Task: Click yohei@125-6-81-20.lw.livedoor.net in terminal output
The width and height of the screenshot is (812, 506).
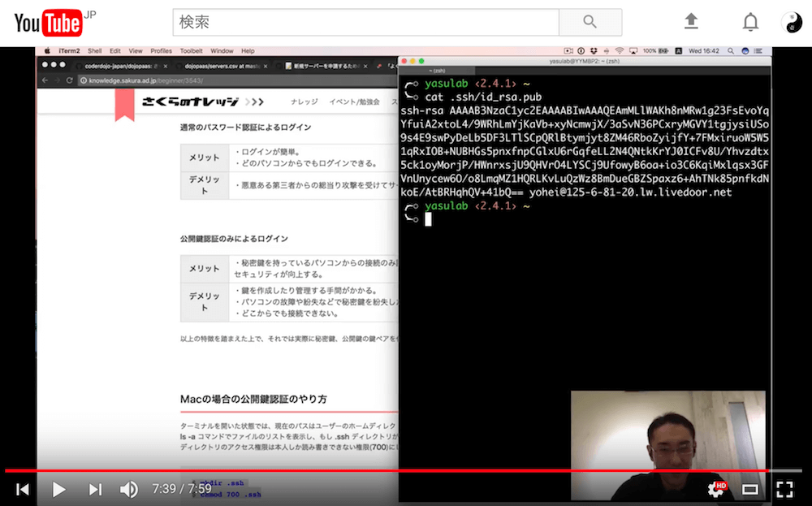Action: [x=630, y=192]
